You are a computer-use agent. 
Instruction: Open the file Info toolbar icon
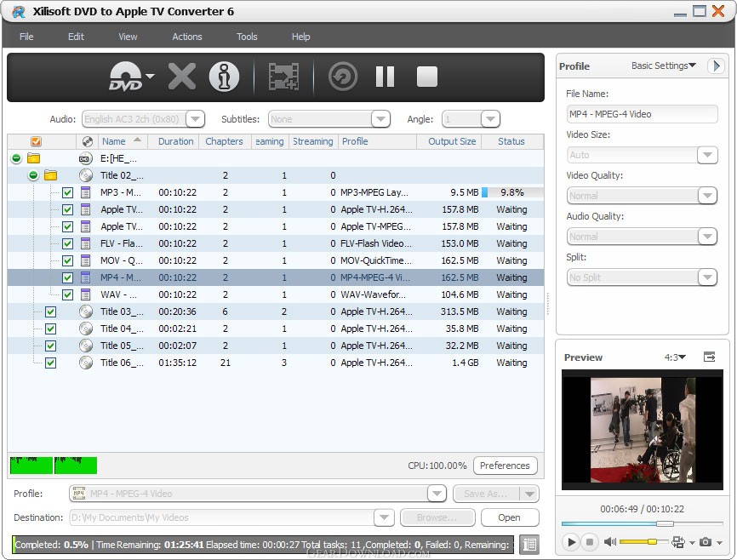pos(224,77)
